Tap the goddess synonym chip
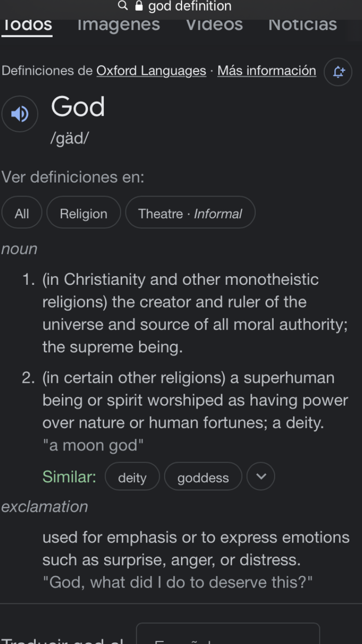 (x=203, y=476)
